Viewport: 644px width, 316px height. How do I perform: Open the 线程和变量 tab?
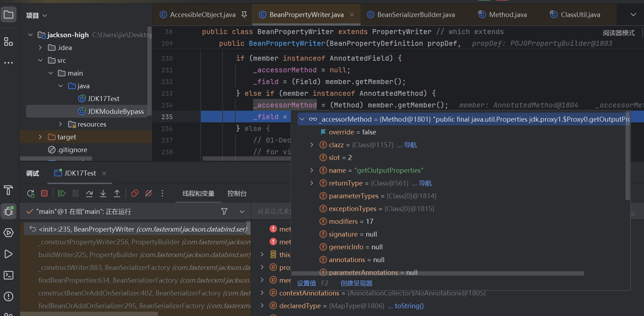click(x=198, y=194)
